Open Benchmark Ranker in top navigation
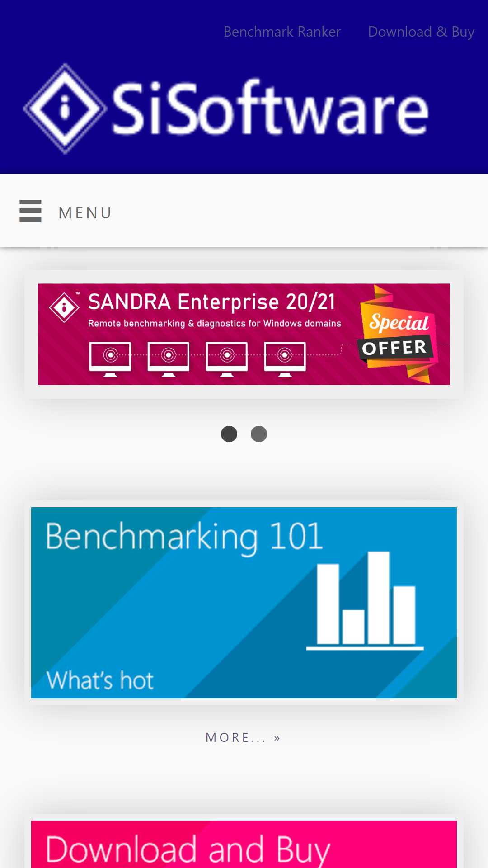Image resolution: width=488 pixels, height=868 pixels. (x=282, y=32)
